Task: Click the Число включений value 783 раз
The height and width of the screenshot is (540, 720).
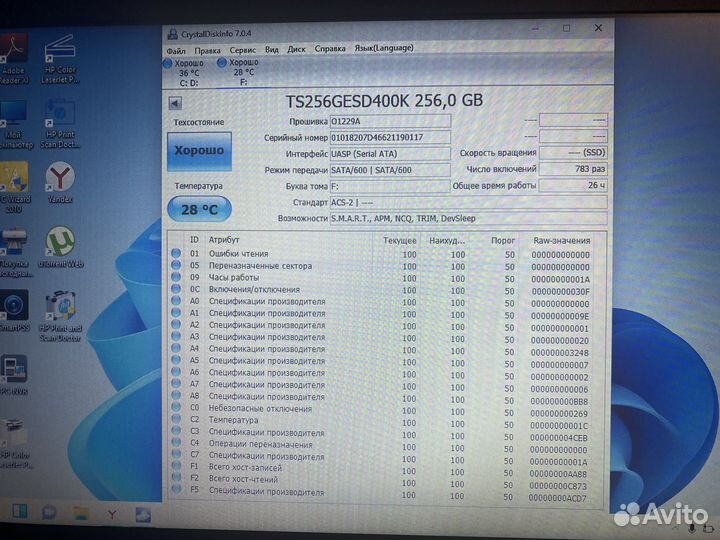Action: pos(573,169)
